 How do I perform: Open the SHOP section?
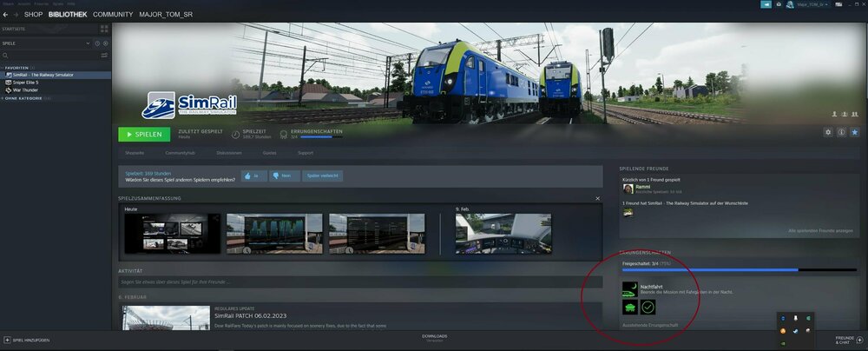(x=33, y=15)
